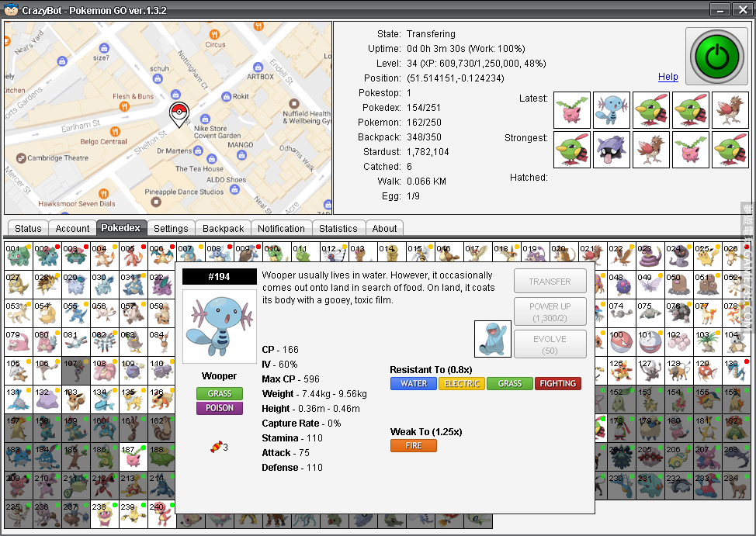The width and height of the screenshot is (756, 536).
Task: Click the Wooper in Latest row
Action: pyautogui.click(x=612, y=110)
